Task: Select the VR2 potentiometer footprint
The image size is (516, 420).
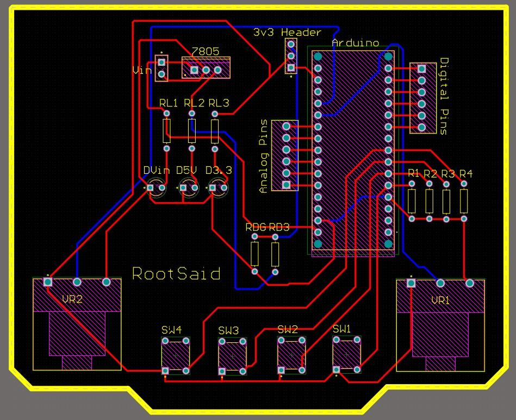Action: point(77,325)
